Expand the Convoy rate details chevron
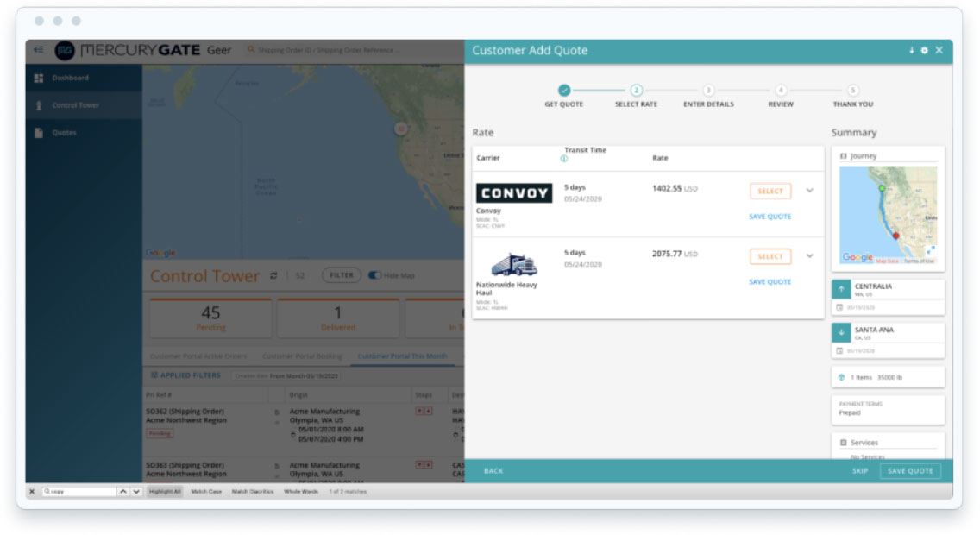 click(809, 191)
